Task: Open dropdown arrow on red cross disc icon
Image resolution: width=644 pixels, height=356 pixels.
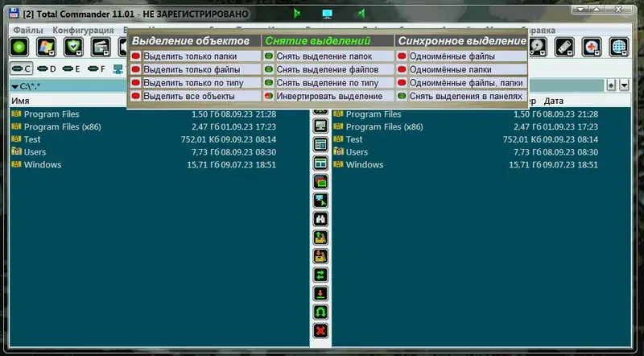Action: point(597,53)
